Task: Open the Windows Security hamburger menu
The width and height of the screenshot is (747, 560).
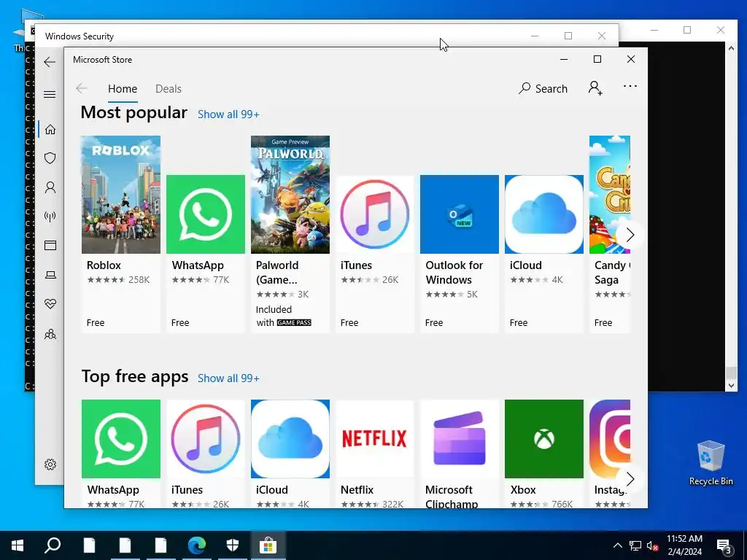Action: (x=50, y=94)
